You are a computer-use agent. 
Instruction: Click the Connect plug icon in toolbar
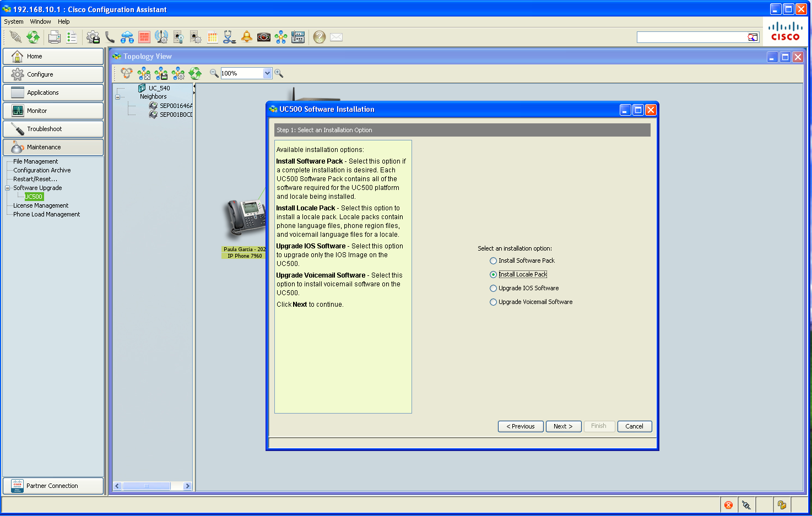[16, 37]
